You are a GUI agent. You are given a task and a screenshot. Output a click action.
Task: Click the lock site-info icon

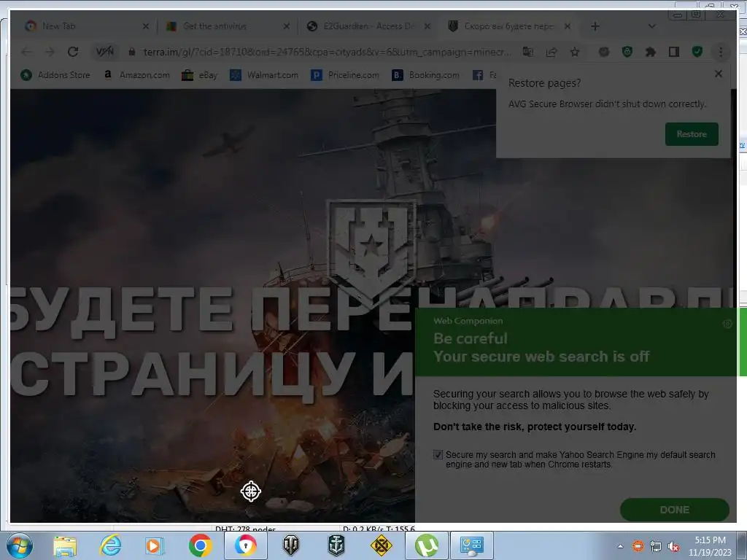132,52
